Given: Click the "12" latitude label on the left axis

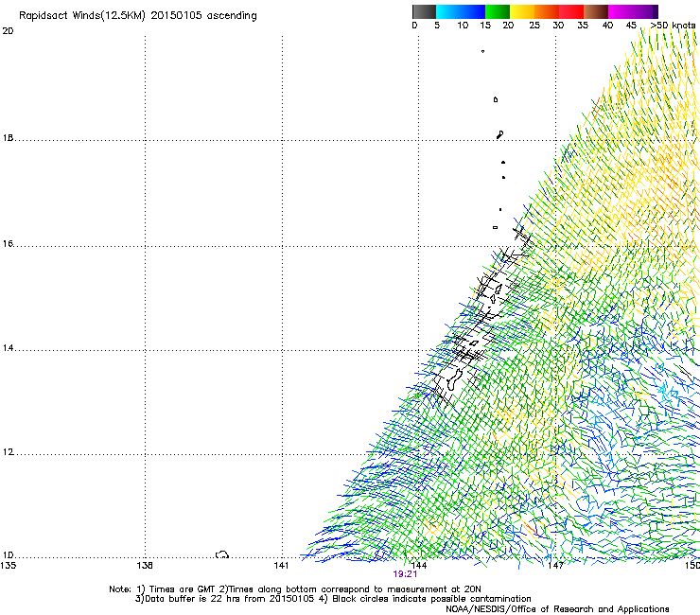Looking at the screenshot, I should (x=8, y=452).
